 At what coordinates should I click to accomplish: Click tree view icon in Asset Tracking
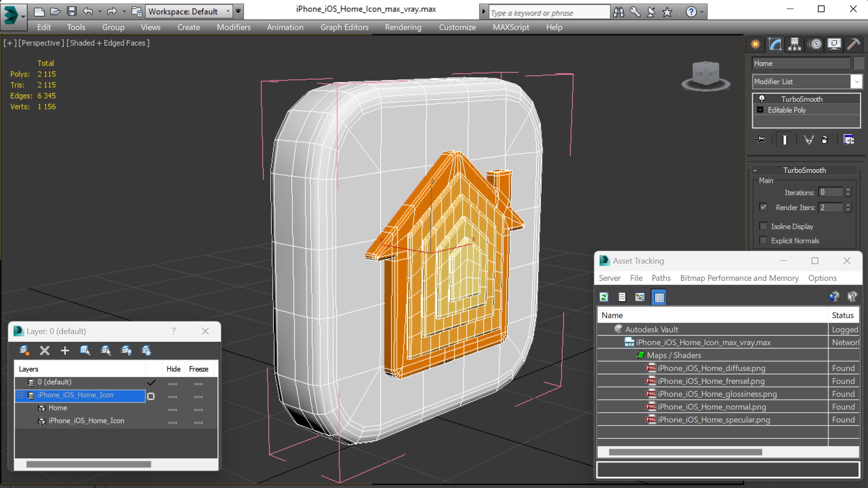(x=640, y=297)
